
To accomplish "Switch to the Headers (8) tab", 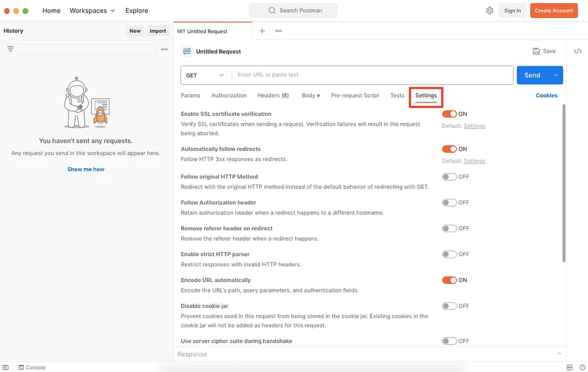I will tap(273, 96).
